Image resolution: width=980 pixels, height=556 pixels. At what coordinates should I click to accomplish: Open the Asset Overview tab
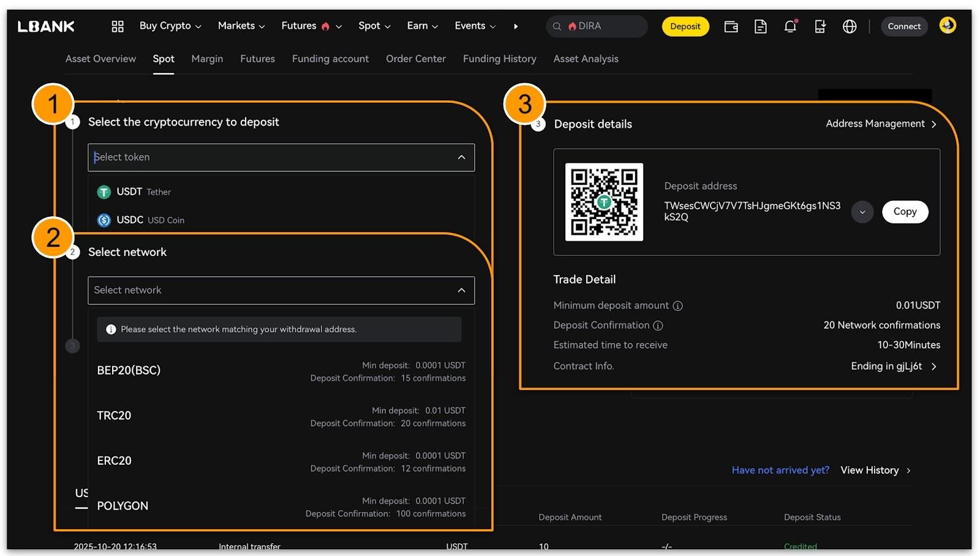click(100, 59)
